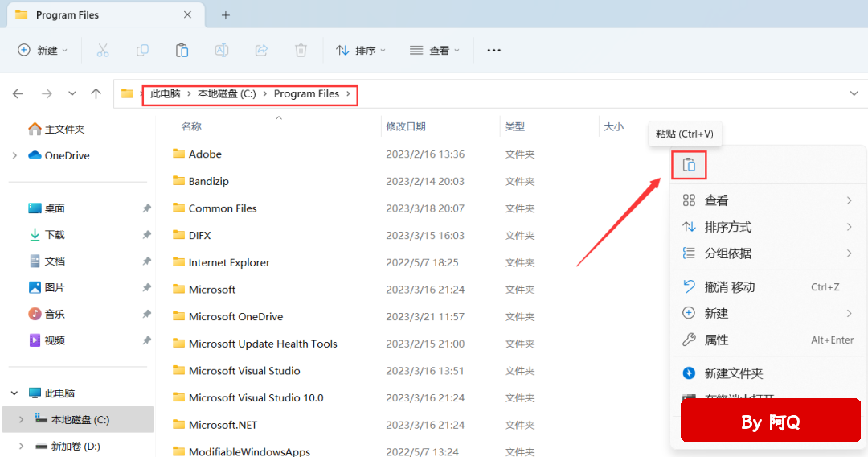Image resolution: width=868 pixels, height=457 pixels.
Task: Collapse the 此电脑 tree node
Action: (x=14, y=393)
